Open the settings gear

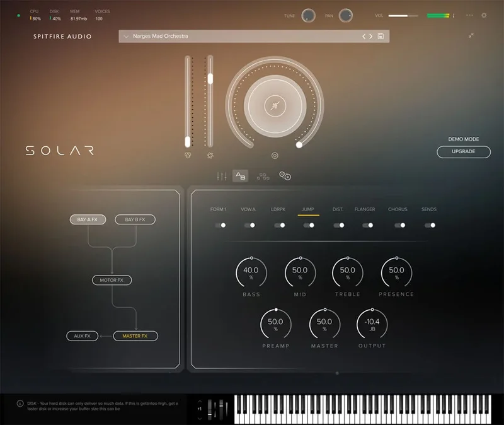[484, 15]
